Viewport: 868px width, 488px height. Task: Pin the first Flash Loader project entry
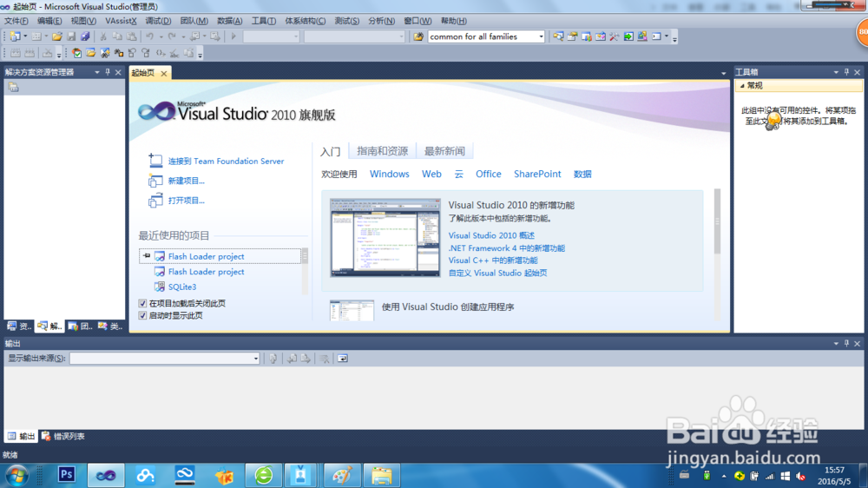pyautogui.click(x=146, y=256)
